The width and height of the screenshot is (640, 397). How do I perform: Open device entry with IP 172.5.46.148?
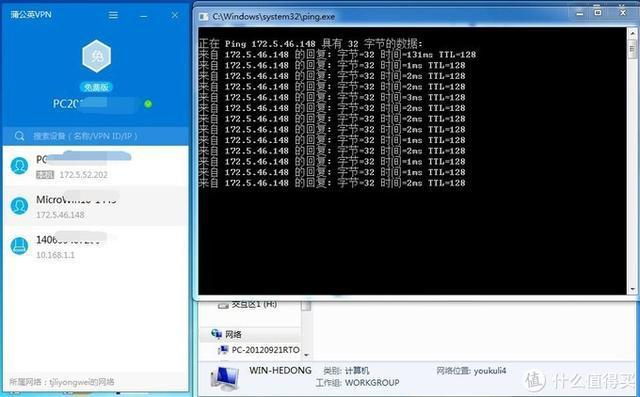96,206
